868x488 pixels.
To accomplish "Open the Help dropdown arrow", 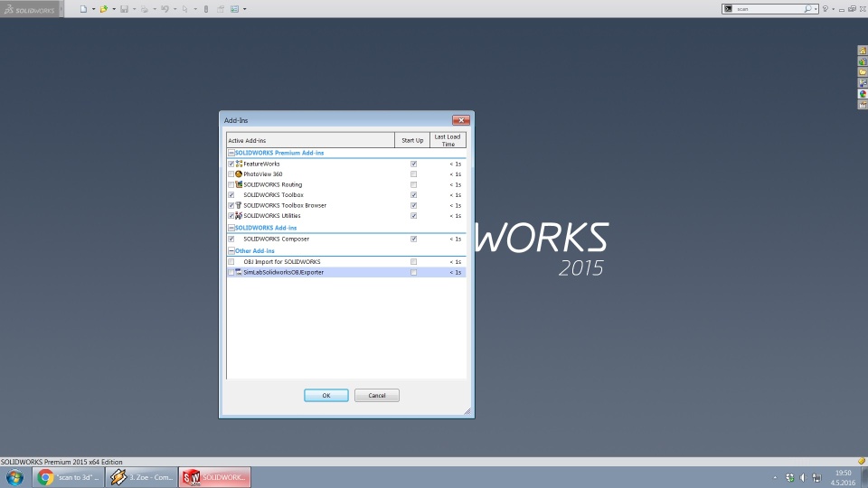I will pos(833,9).
